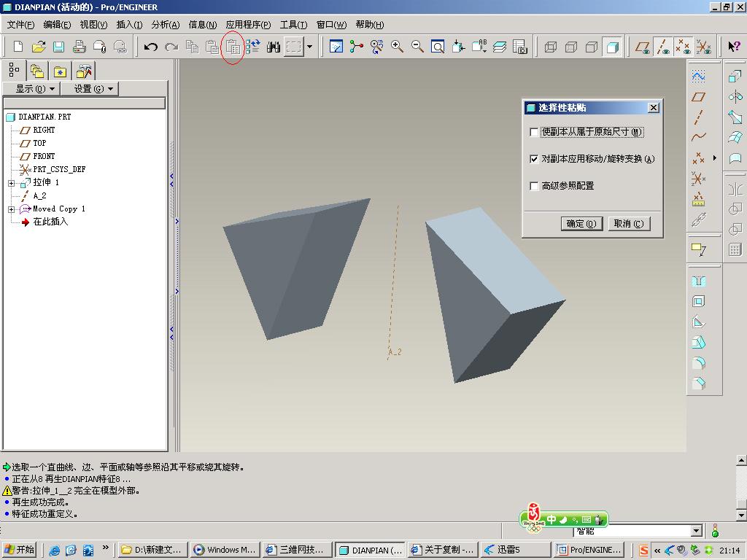747x560 pixels.
Task: Click the model tree search field
Action: pyautogui.click(x=85, y=104)
